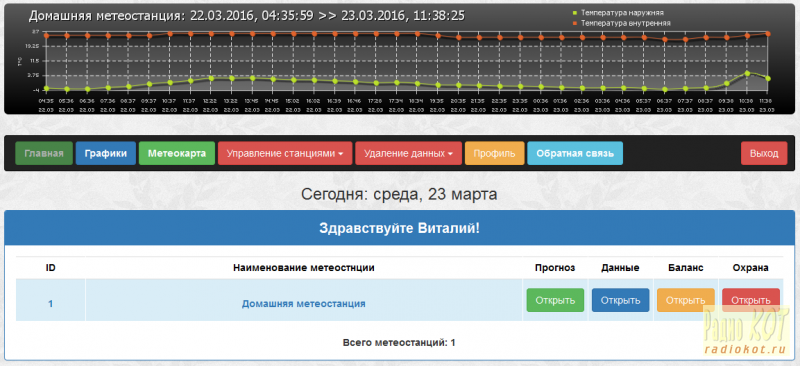Click the ID column header

[x=51, y=268]
